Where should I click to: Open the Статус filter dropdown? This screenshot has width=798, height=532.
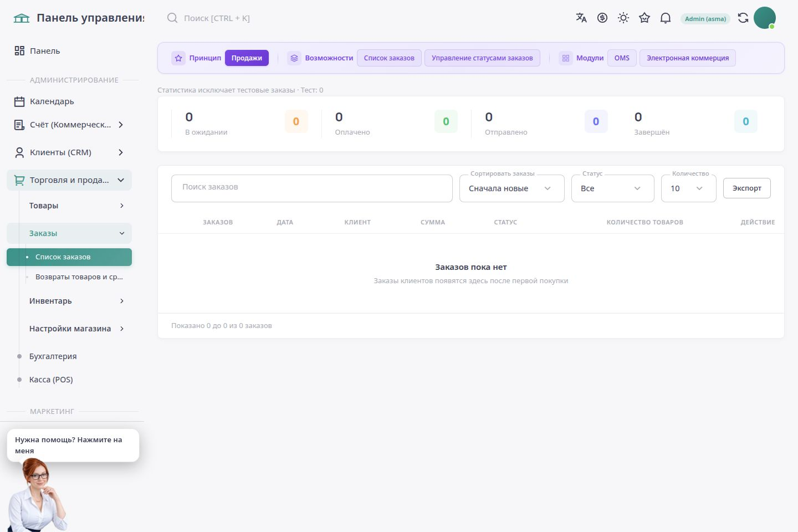[x=613, y=188]
